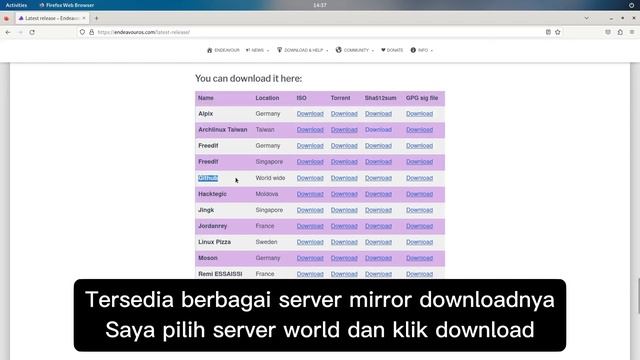This screenshot has width=640, height=360.
Task: Download ISO from Hacktegic Moldova row
Action: point(310,194)
